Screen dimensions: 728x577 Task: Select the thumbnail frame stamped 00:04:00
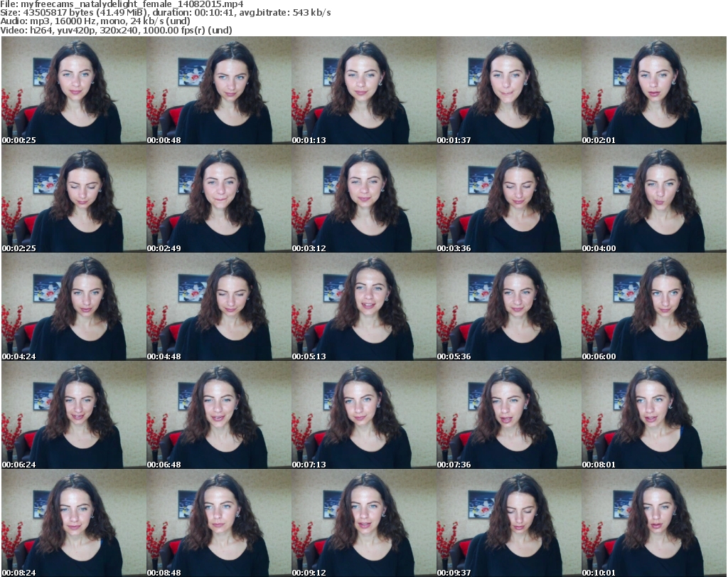click(654, 198)
